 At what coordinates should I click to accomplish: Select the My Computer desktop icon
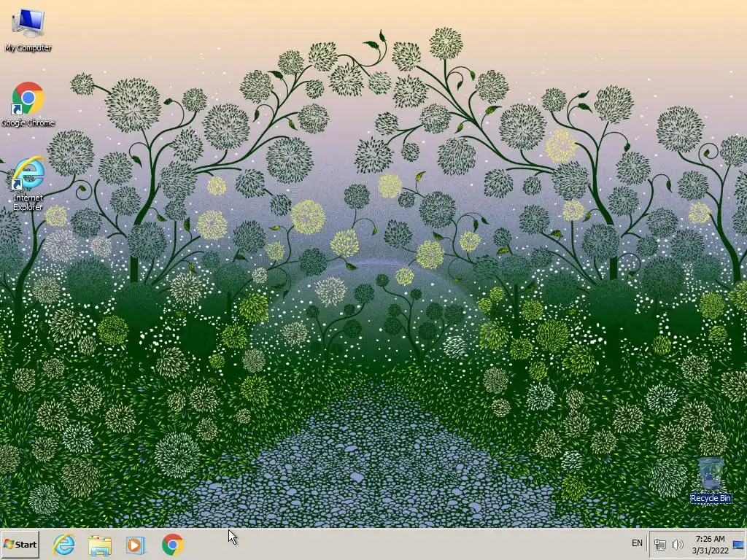(28, 29)
